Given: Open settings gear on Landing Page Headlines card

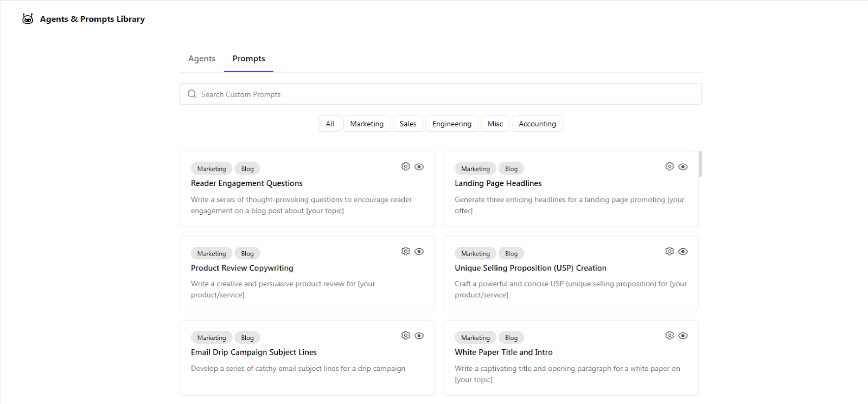Looking at the screenshot, I should point(669,166).
